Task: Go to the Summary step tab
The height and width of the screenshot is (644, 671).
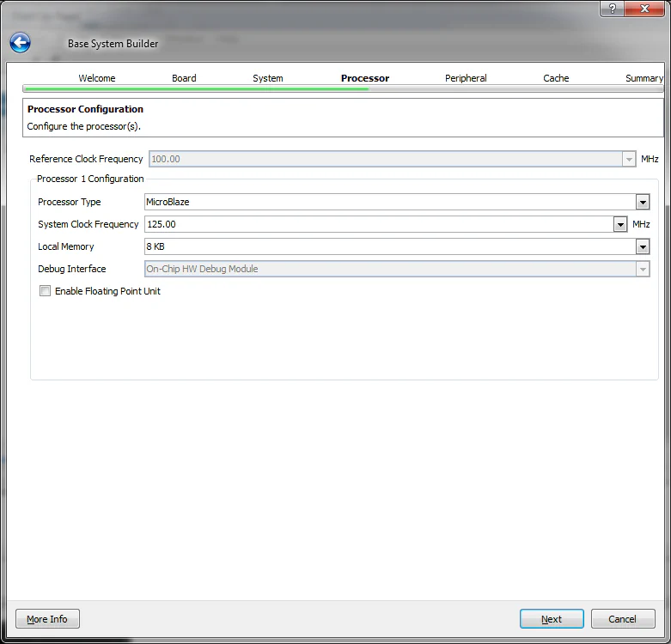Action: [644, 78]
